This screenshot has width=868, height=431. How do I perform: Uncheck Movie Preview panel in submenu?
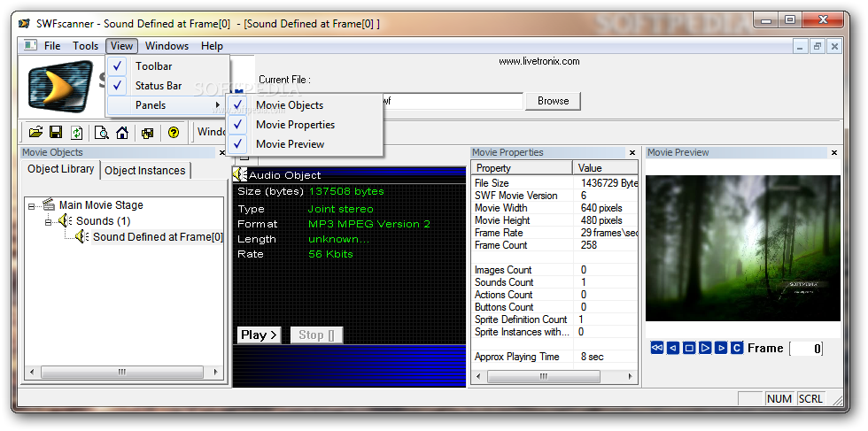point(305,144)
